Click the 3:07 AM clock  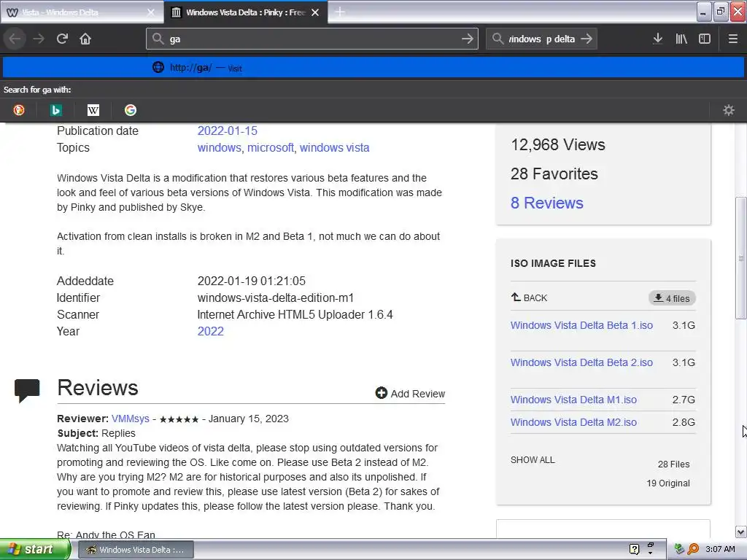click(720, 549)
